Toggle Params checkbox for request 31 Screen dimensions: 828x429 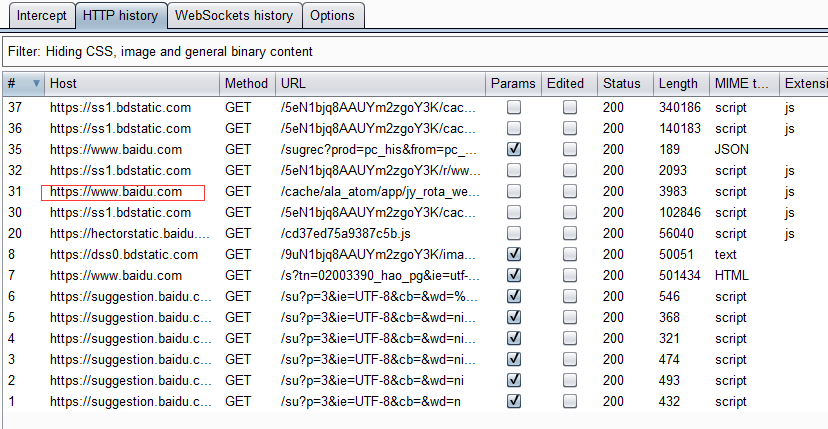513,192
